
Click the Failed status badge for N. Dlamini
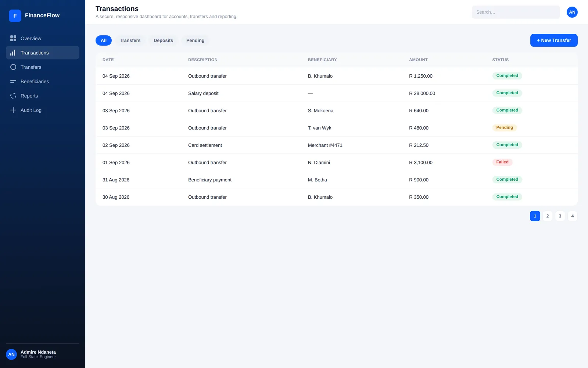click(502, 162)
